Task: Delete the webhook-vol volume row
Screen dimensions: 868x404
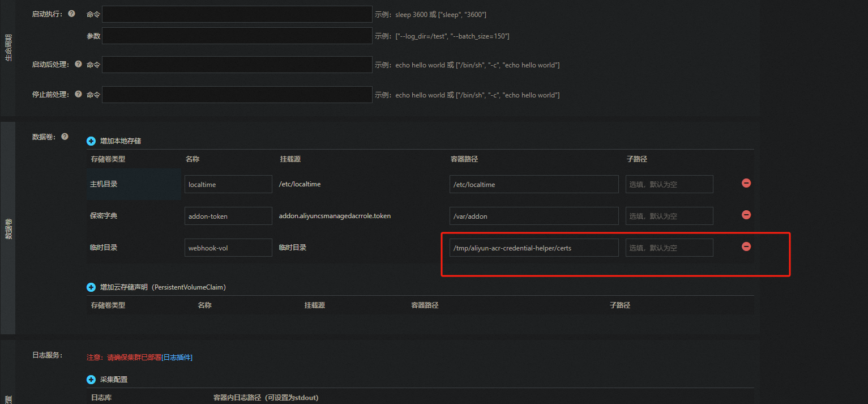Action: pos(746,246)
